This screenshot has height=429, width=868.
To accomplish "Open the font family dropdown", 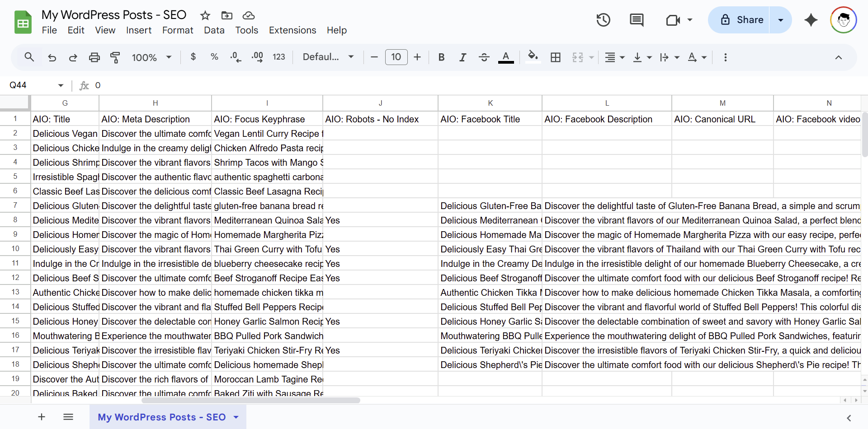I will tap(328, 57).
